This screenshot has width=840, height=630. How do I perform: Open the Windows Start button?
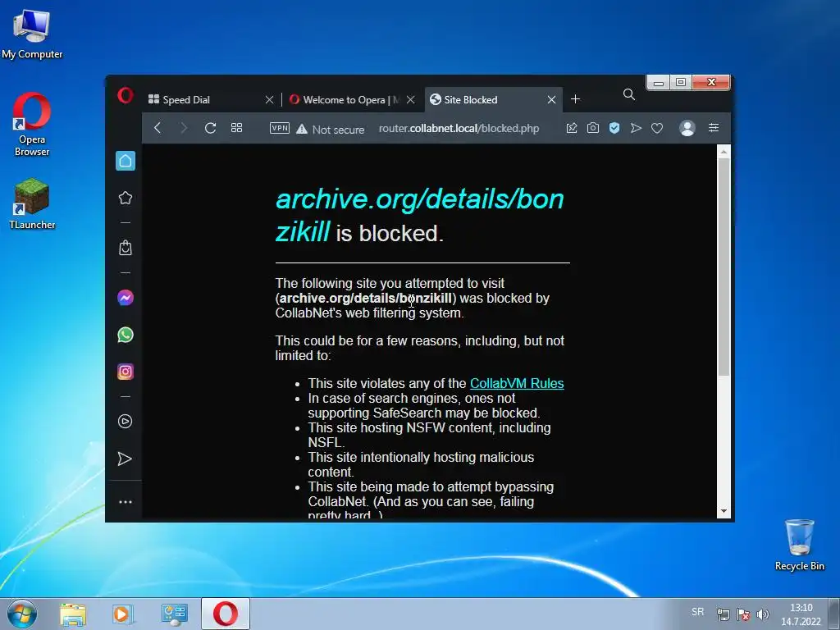(22, 614)
